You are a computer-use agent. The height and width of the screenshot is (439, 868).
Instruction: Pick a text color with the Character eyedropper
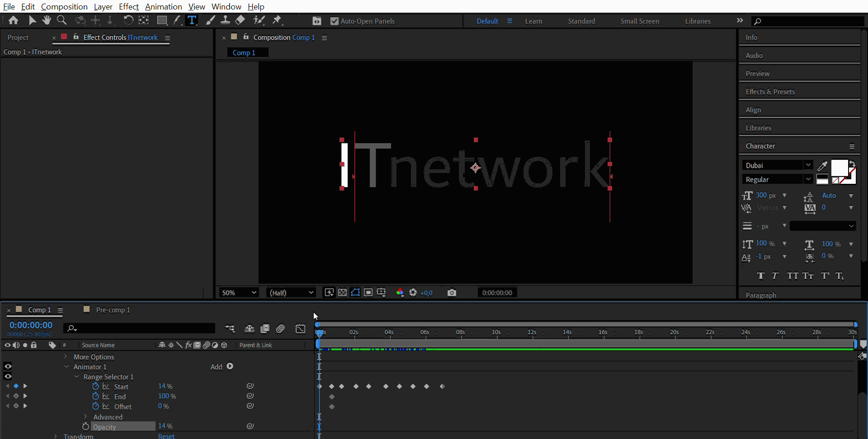pyautogui.click(x=822, y=165)
